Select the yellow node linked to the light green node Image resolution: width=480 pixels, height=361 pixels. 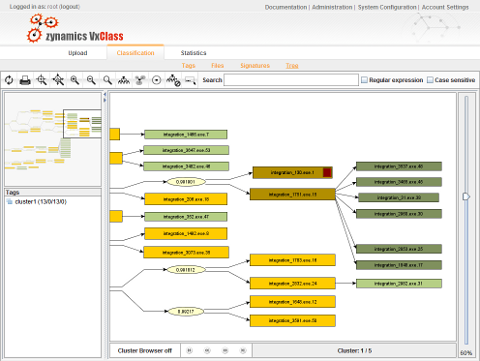tap(292, 283)
